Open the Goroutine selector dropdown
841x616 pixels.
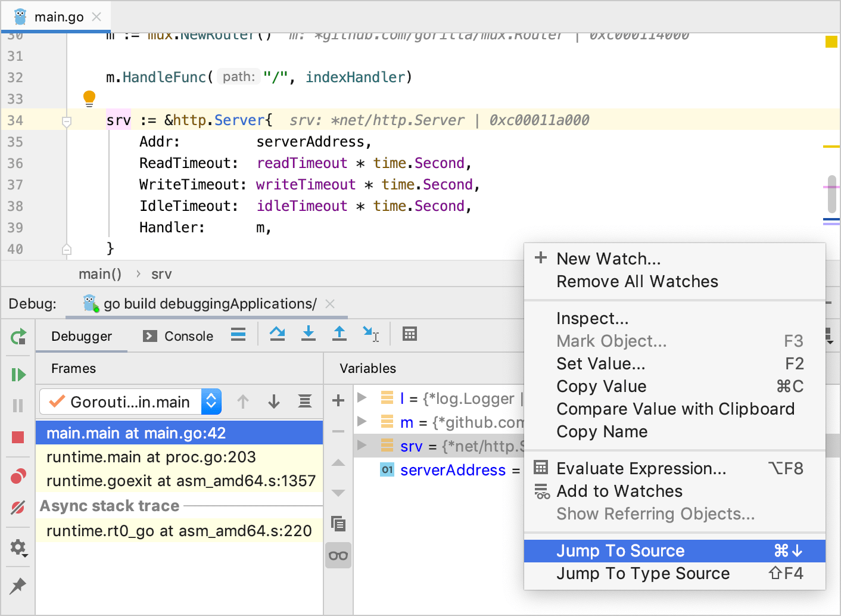point(211,402)
